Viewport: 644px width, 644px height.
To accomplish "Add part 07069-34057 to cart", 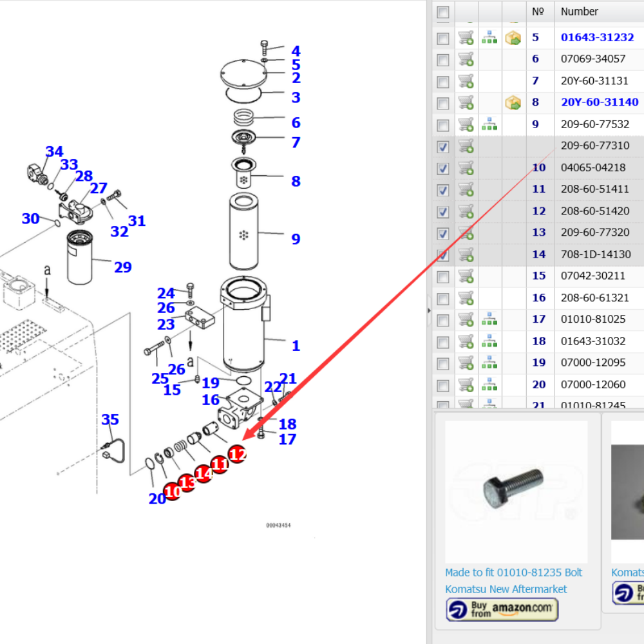I will (x=466, y=60).
